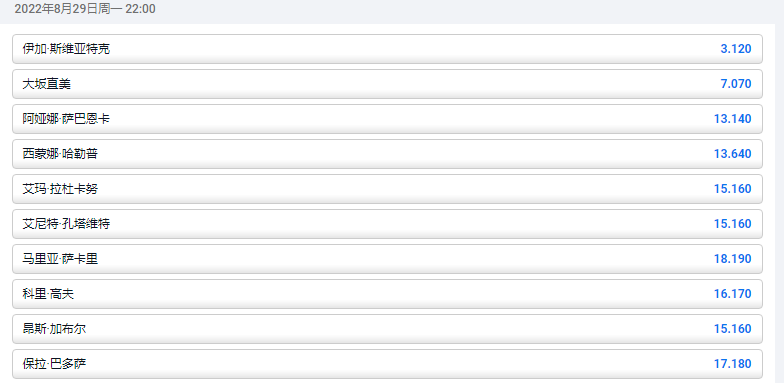Click the 17.180 odds figure
This screenshot has height=383, width=784.
tap(732, 364)
